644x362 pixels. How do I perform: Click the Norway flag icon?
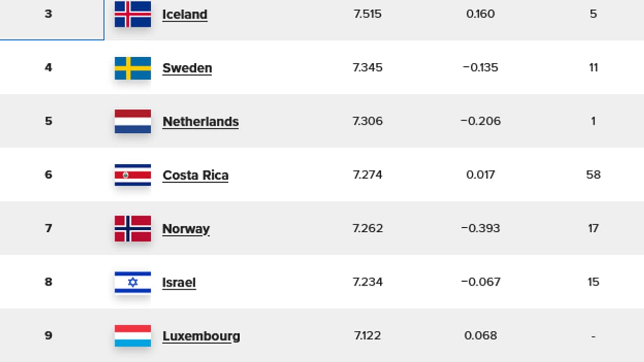[x=132, y=228]
